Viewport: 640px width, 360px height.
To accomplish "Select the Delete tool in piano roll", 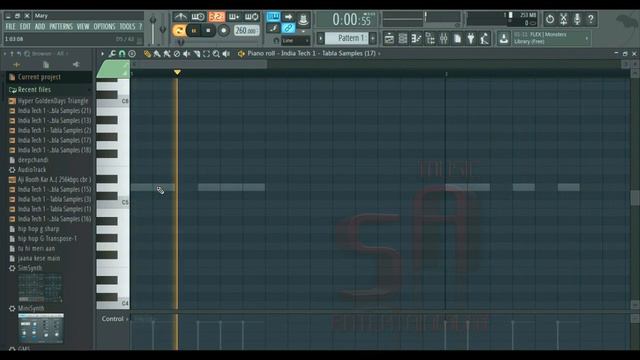I will pyautogui.click(x=177, y=54).
